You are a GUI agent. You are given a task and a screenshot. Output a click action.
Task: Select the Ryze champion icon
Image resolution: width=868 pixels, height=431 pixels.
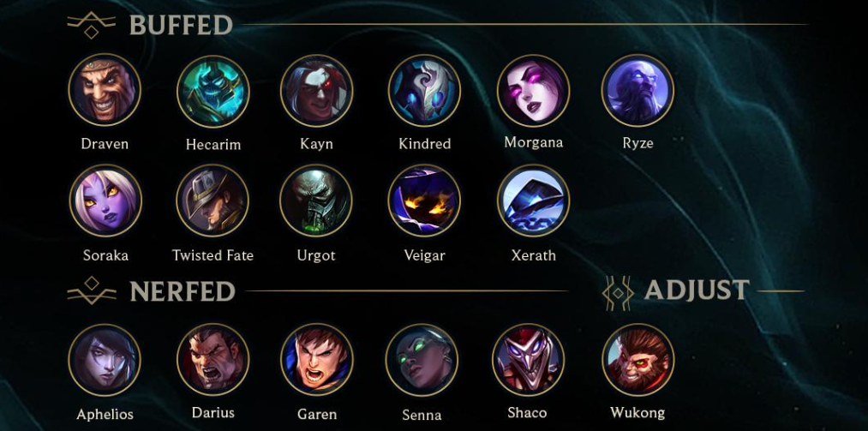(x=638, y=90)
